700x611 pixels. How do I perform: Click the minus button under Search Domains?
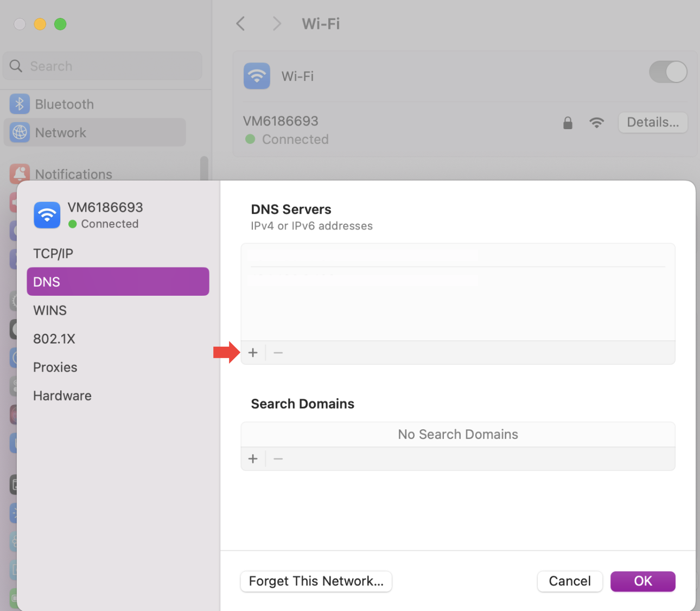click(278, 459)
